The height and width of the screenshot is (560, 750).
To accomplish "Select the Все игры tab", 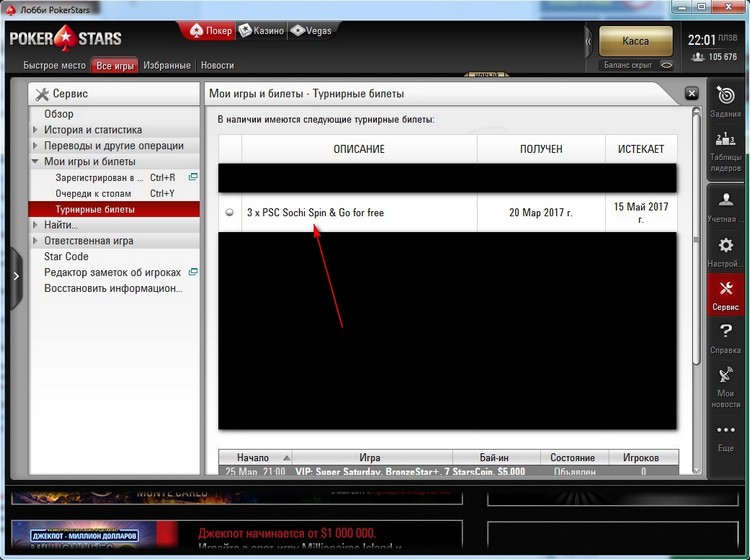I will tap(115, 66).
